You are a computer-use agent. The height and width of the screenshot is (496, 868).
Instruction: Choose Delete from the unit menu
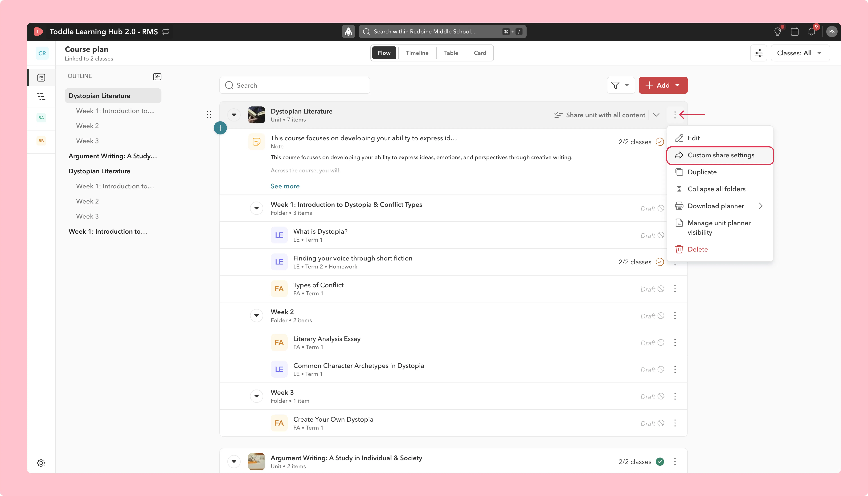(x=720, y=249)
